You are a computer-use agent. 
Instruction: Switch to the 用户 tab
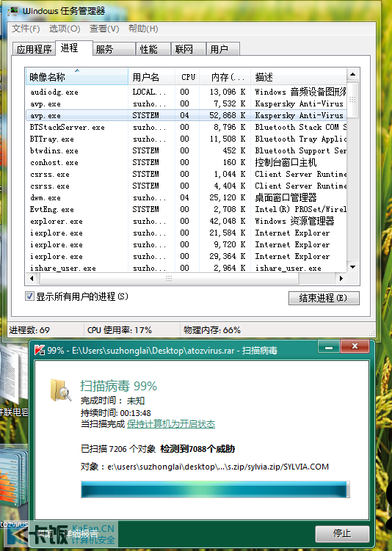tap(223, 49)
